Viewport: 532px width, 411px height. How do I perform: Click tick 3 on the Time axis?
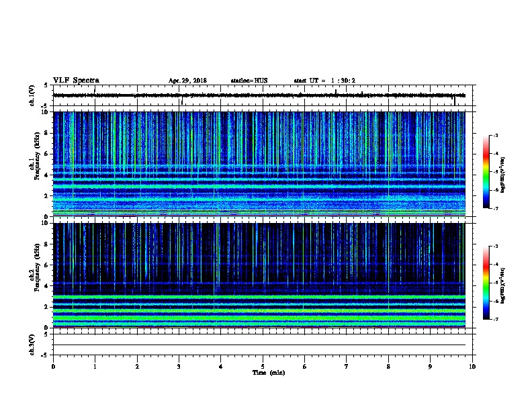(179, 367)
